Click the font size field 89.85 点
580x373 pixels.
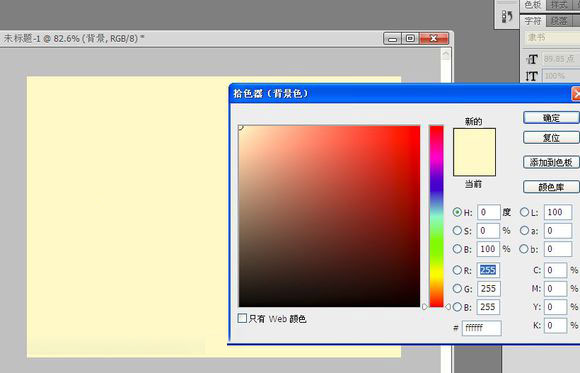coord(561,59)
